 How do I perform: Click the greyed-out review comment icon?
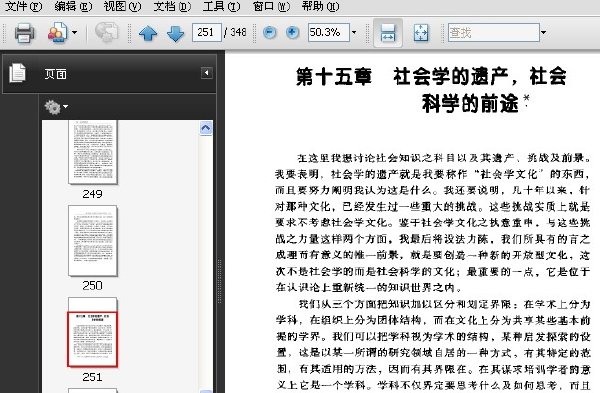[x=106, y=33]
